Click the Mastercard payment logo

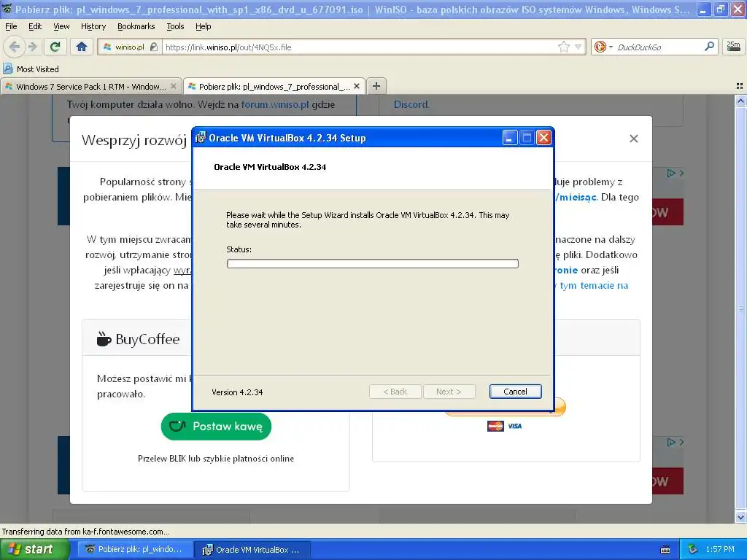tap(495, 426)
